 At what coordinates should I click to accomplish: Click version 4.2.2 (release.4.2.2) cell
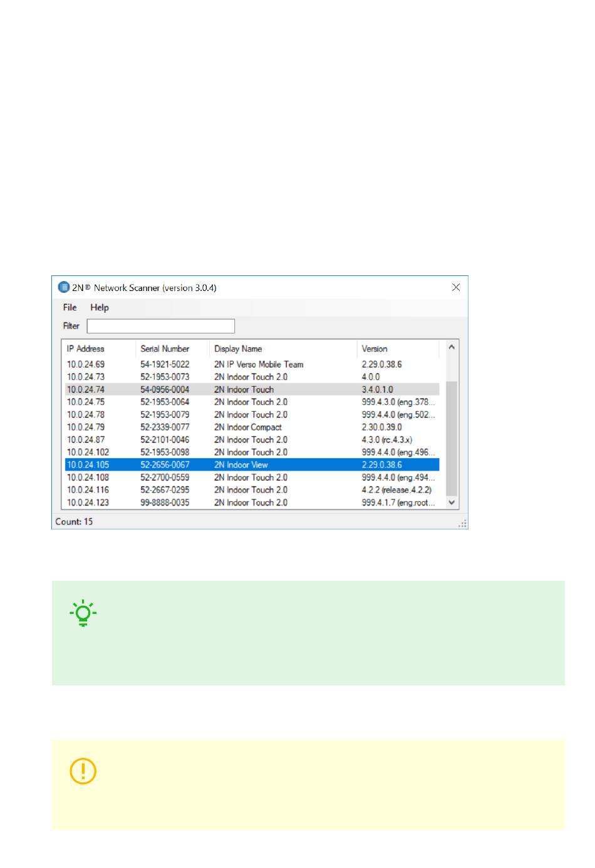tap(396, 489)
